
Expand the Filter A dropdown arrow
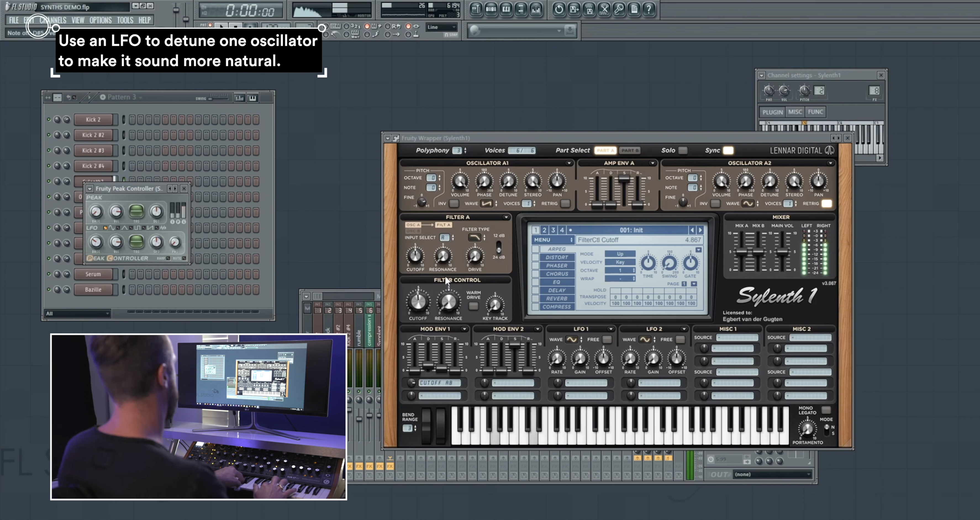click(x=506, y=217)
